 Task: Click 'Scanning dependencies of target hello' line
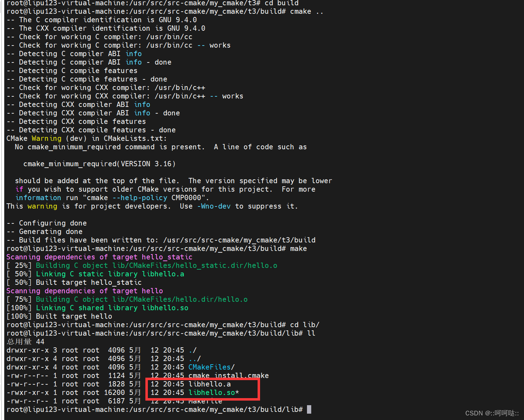[x=85, y=291]
